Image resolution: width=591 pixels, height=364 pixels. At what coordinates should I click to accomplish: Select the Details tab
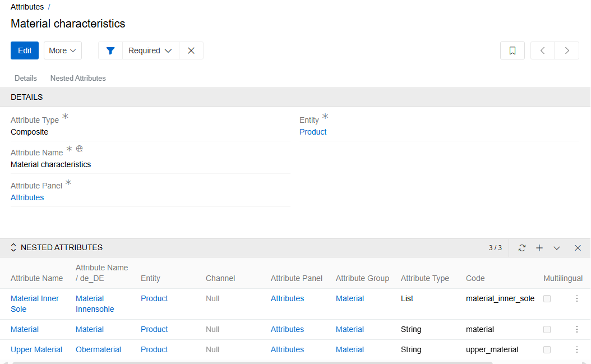(x=25, y=78)
